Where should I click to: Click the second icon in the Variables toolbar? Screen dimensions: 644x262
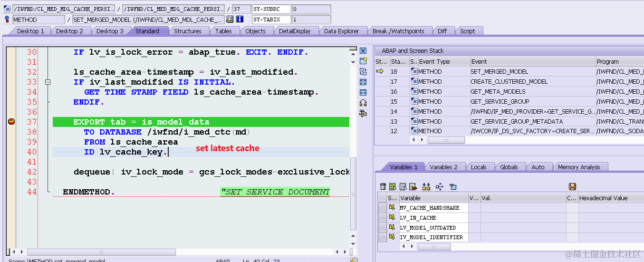pyautogui.click(x=393, y=186)
